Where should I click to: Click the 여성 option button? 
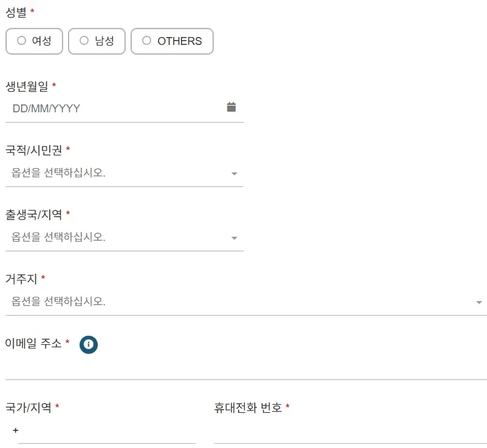click(x=34, y=41)
